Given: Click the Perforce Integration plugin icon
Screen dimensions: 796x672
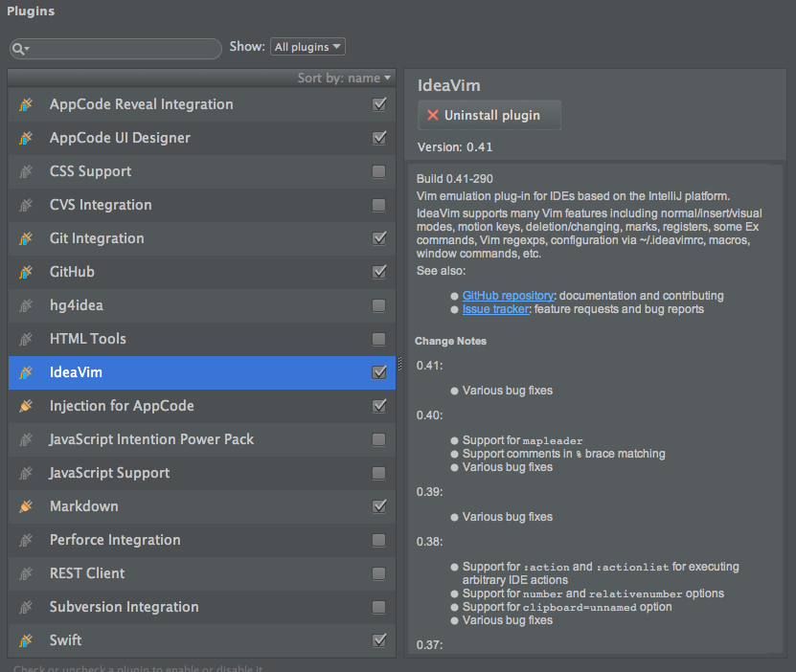Looking at the screenshot, I should pos(26,540).
